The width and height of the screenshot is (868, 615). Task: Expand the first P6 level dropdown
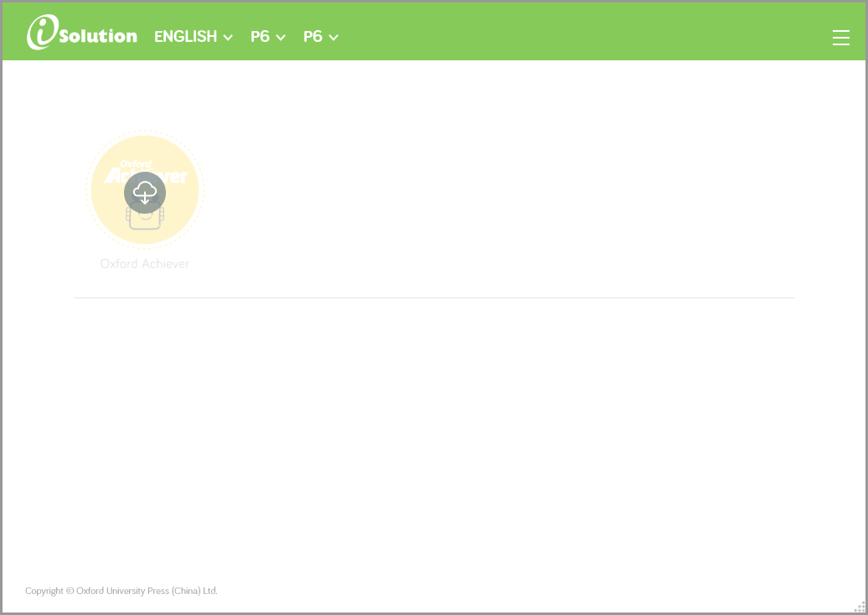[268, 37]
